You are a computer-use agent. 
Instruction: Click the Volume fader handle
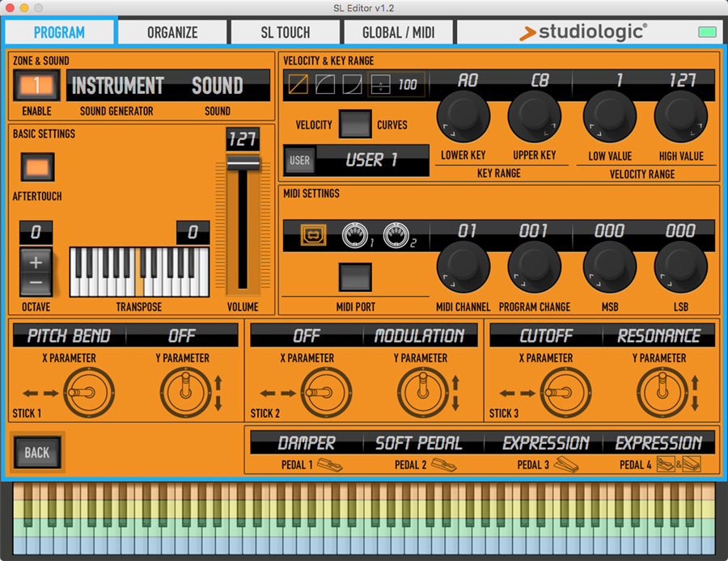242,162
